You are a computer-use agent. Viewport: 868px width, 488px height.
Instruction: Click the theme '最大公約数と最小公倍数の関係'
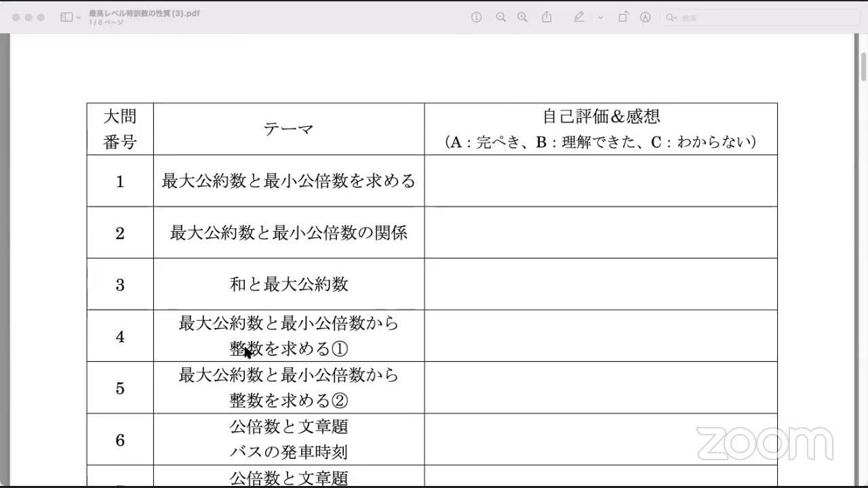pos(289,232)
